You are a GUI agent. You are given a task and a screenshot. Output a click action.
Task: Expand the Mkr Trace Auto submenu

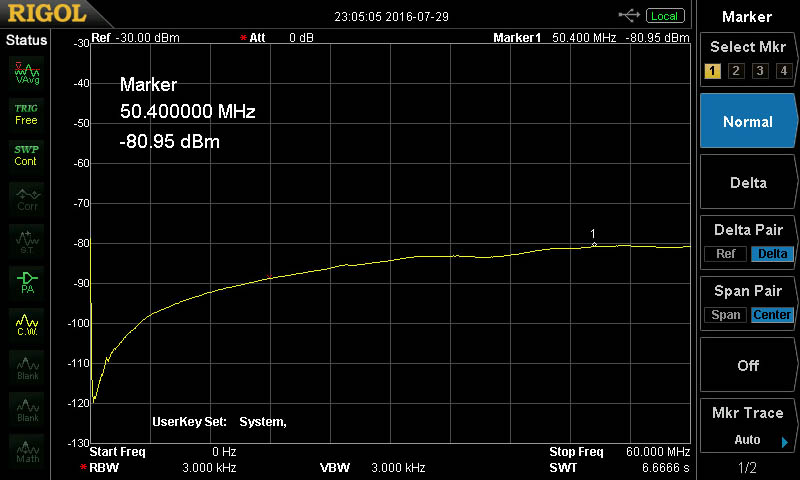click(748, 427)
